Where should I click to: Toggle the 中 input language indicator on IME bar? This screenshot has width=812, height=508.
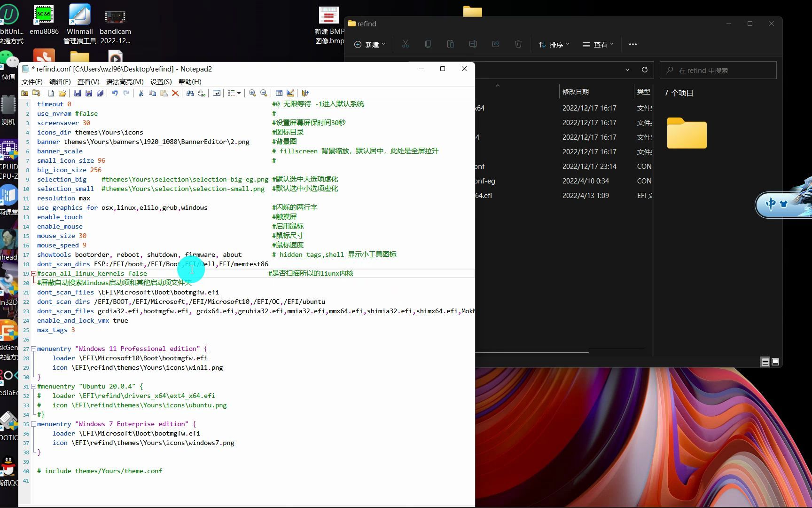pos(770,204)
